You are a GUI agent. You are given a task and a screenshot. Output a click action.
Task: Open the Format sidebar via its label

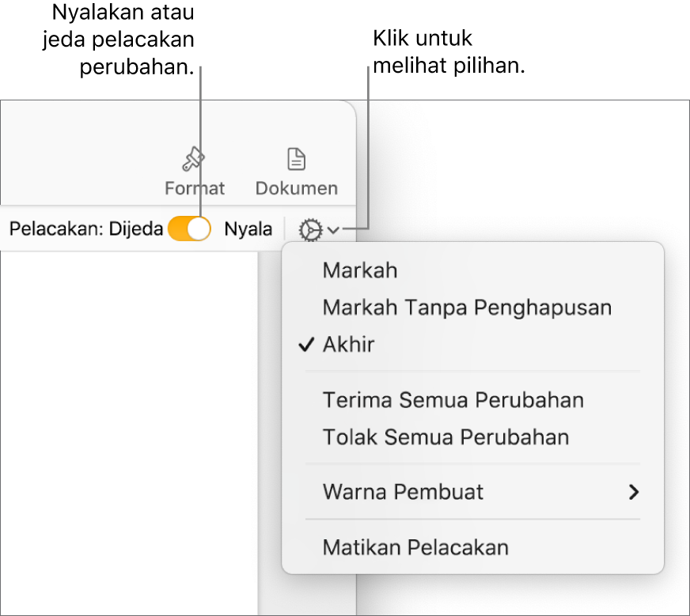(x=195, y=188)
